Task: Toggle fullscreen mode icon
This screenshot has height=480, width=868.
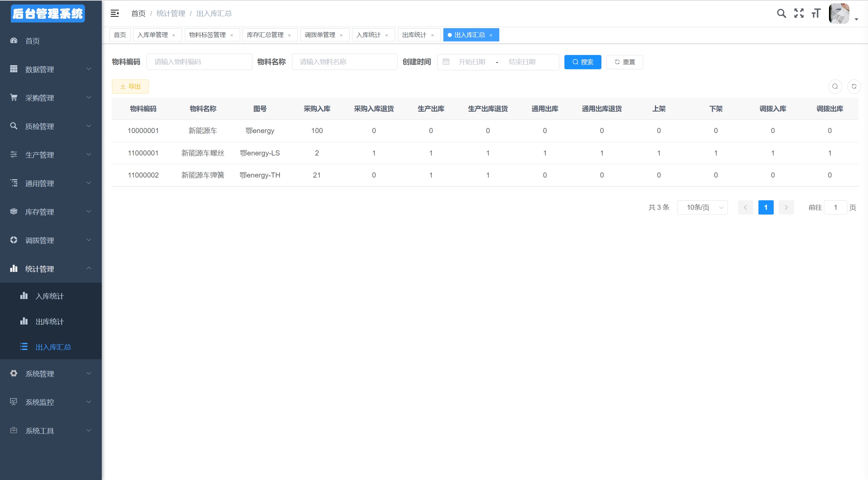Action: click(x=799, y=14)
